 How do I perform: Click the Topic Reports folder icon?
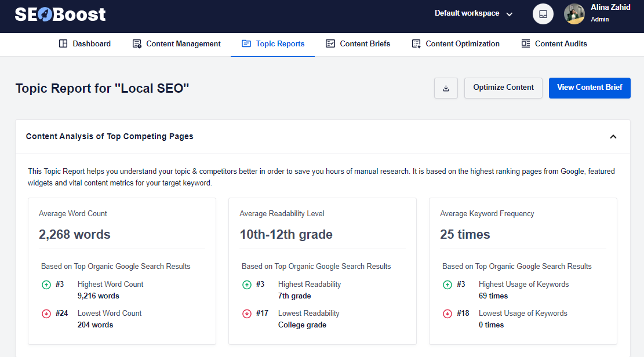click(x=246, y=43)
